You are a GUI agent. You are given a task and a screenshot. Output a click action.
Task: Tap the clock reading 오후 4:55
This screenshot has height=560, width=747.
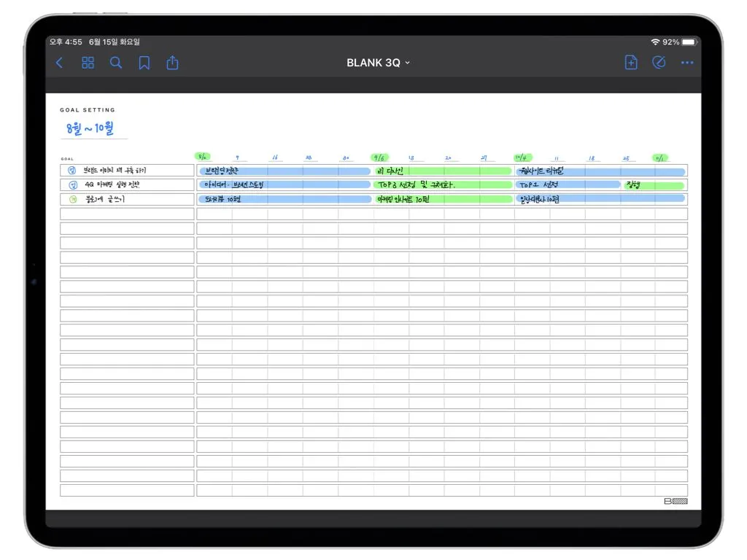coord(66,42)
